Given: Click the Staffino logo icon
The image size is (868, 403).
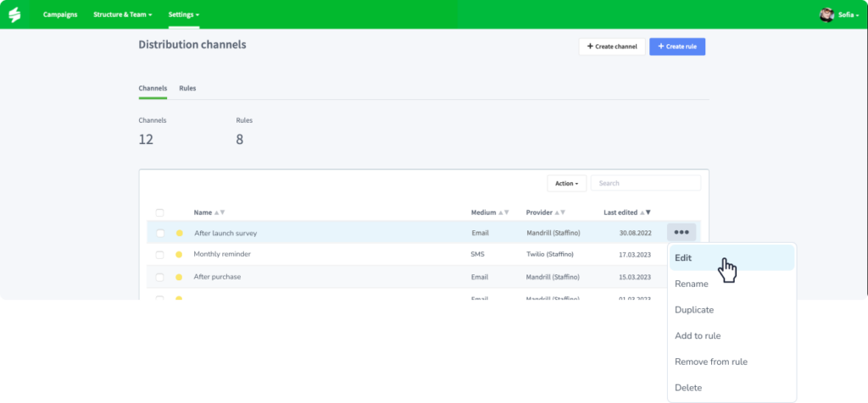Looking at the screenshot, I should (x=14, y=15).
